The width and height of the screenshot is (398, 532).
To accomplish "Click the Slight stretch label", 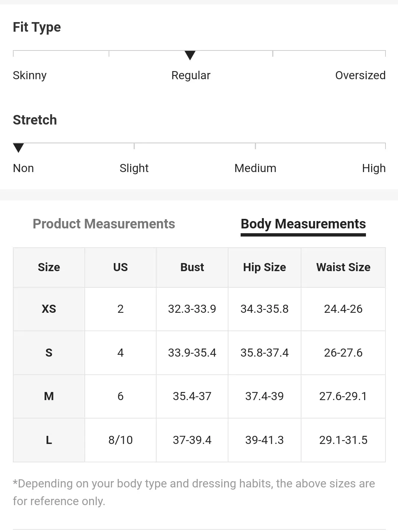I will [x=134, y=168].
